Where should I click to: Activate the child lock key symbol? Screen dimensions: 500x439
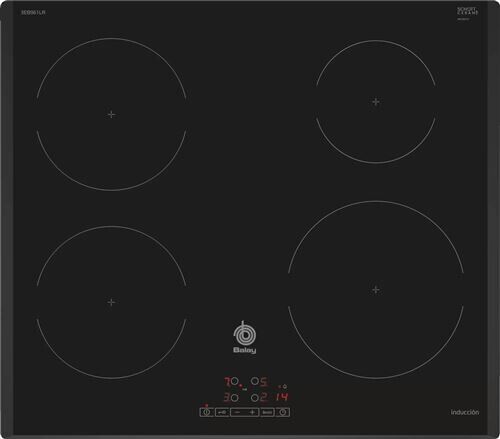click(x=222, y=412)
